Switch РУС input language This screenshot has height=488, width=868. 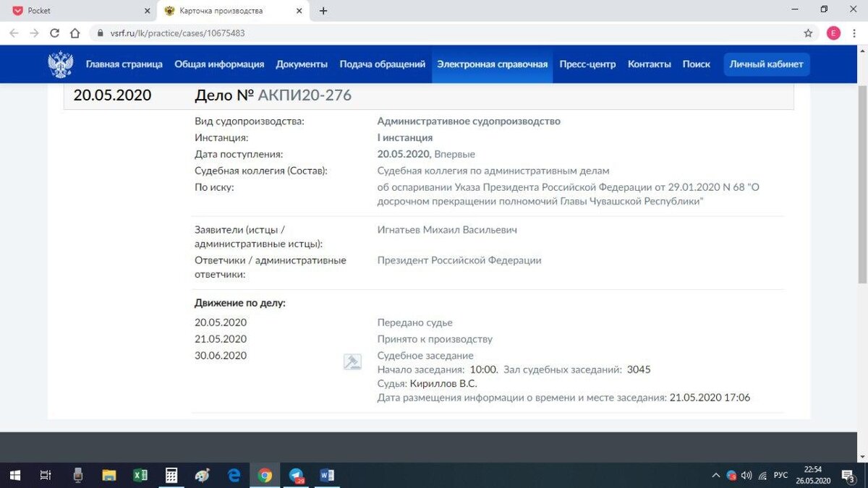point(780,475)
